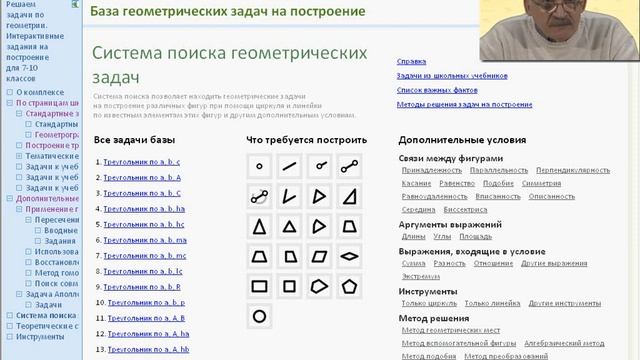640x360 pixels.
Task: Select the wide trapezoid icon above the rectangle
Action: pyautogui.click(x=259, y=256)
